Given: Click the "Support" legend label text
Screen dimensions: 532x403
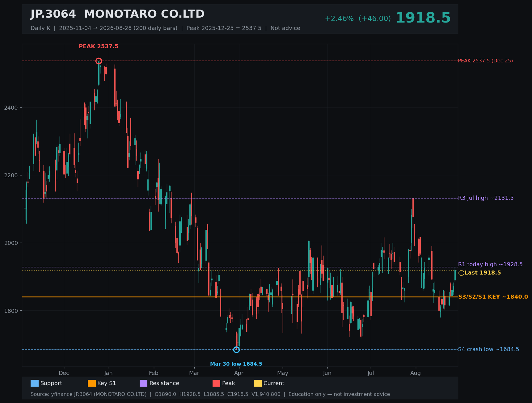Looking at the screenshot, I should (x=51, y=383).
